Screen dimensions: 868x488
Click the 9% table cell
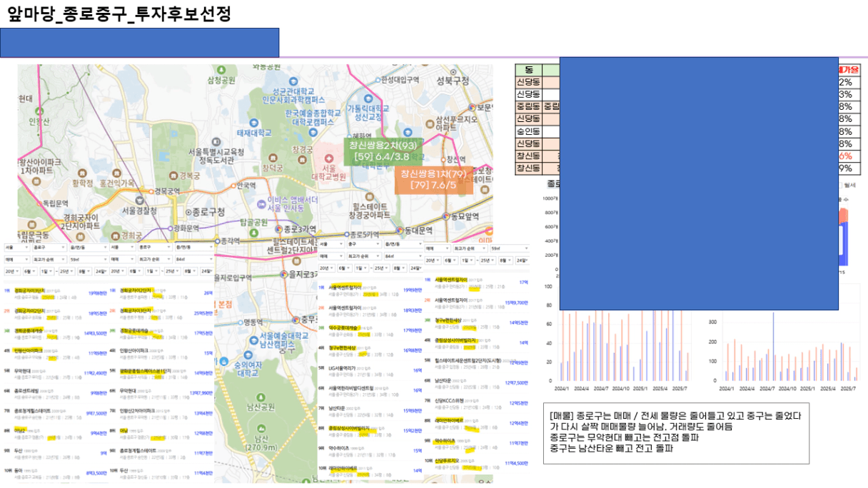[x=849, y=169]
